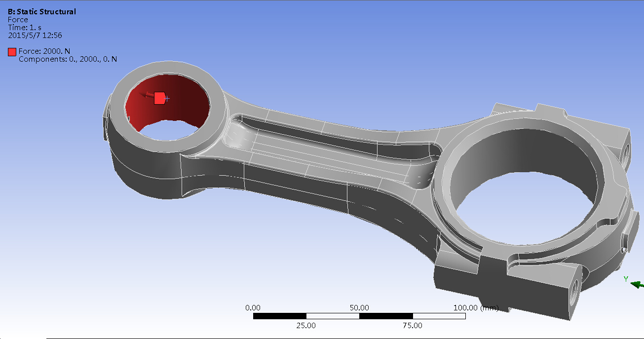Viewport: 644px width, 339px height.
Task: Click the red Force legend swatch
Action: 12,51
